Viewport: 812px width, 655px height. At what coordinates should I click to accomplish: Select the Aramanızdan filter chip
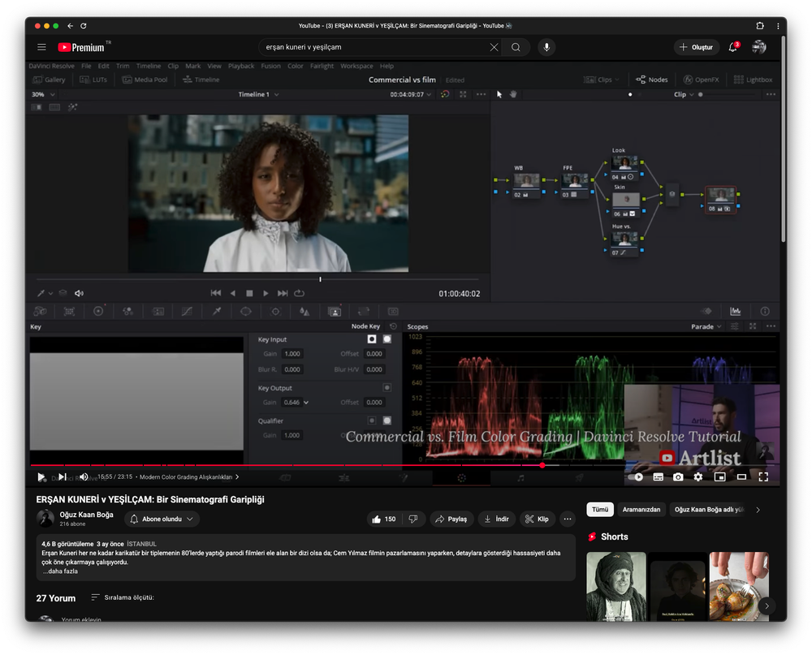641,510
